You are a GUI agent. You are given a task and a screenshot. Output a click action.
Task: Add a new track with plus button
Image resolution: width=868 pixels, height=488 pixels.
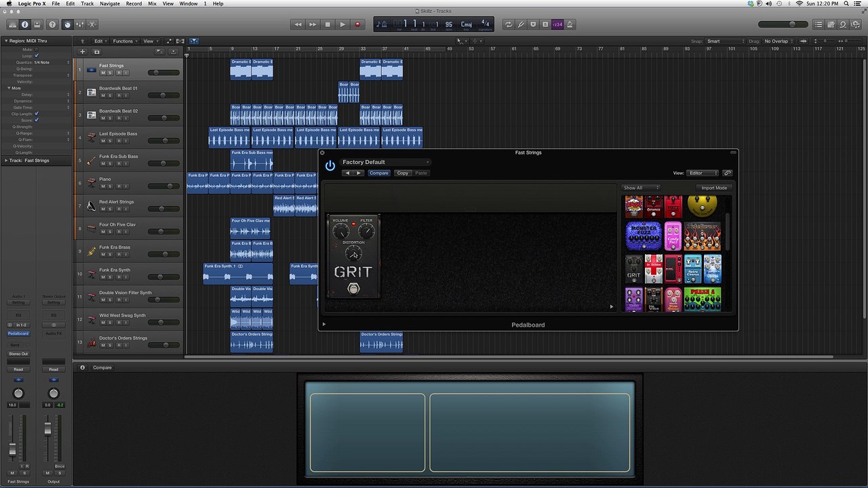click(83, 52)
